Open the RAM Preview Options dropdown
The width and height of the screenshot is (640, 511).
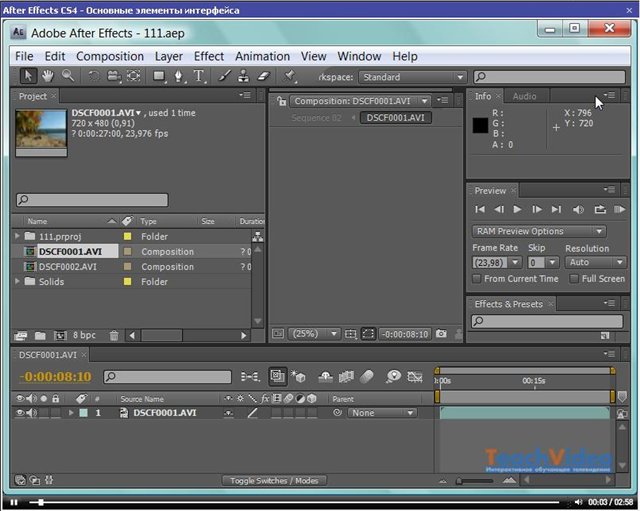[539, 231]
